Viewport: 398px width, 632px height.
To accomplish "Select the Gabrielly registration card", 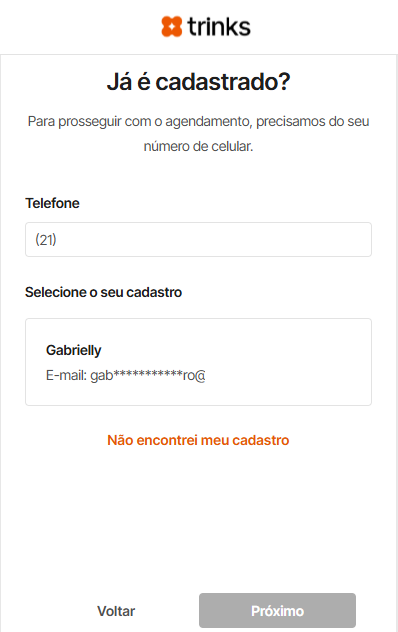I will click(x=198, y=362).
